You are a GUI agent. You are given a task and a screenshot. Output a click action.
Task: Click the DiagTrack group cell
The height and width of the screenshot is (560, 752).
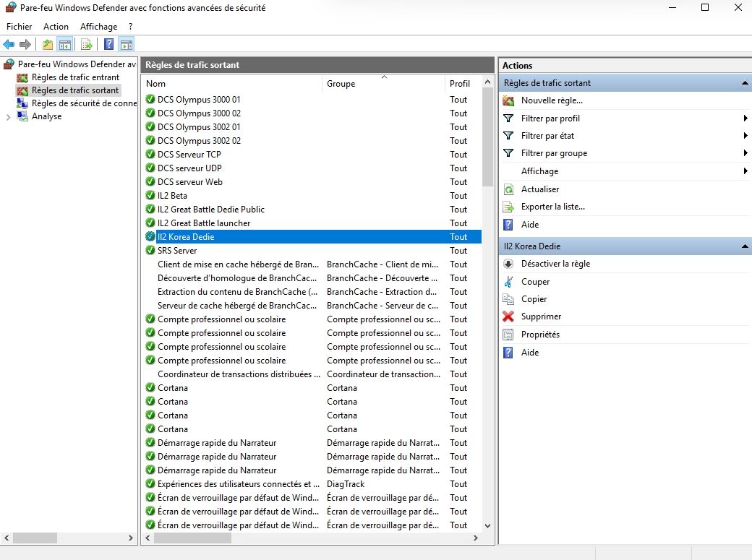tap(346, 484)
